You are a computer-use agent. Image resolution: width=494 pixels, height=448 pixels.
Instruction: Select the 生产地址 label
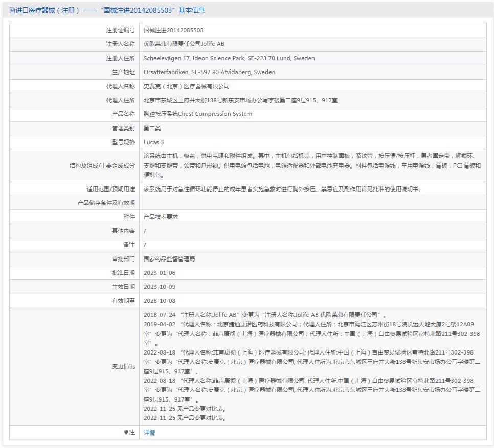click(123, 72)
